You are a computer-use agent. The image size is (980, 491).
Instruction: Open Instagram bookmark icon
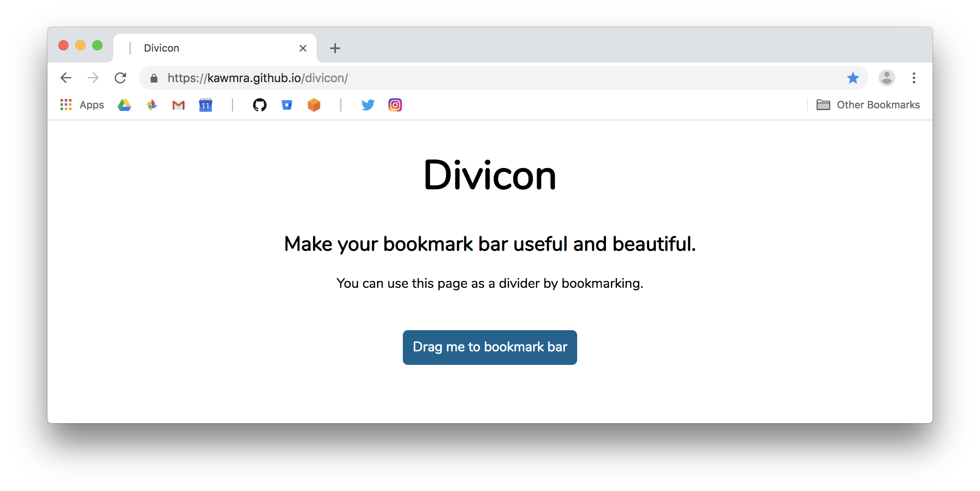395,105
